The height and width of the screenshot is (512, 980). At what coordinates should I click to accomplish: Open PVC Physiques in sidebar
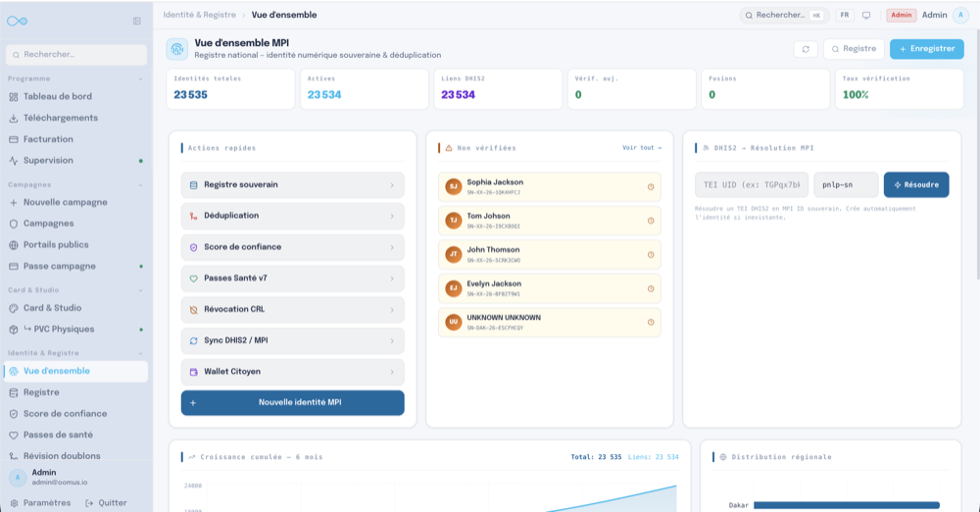click(x=75, y=330)
